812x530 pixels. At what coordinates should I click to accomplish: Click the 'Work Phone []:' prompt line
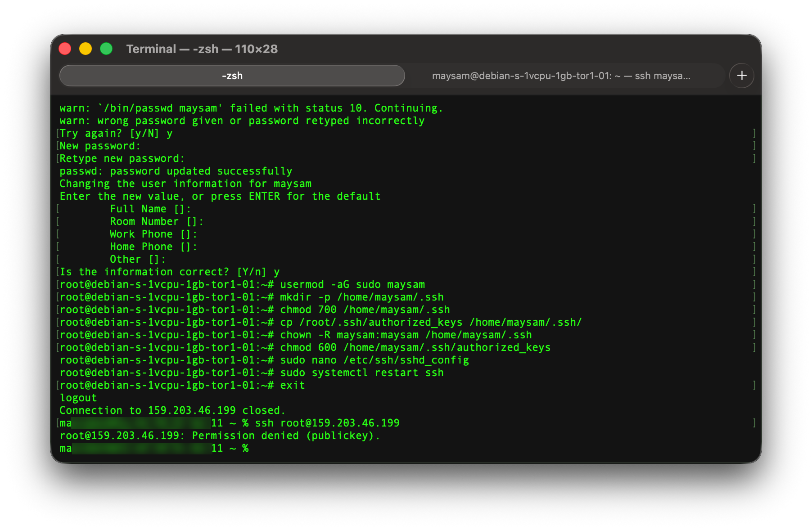154,234
